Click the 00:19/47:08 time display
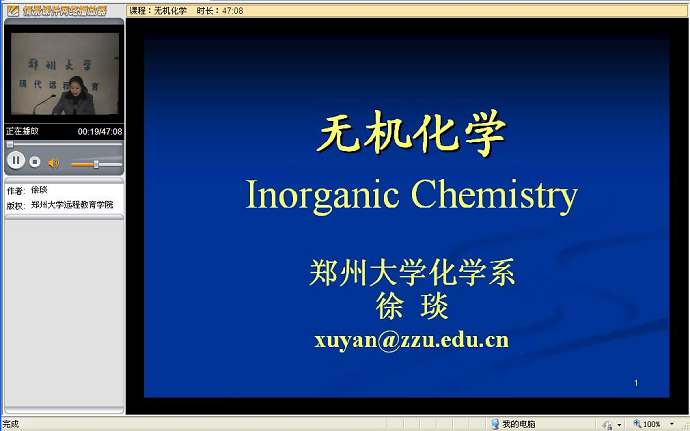Screen dimensions: 690x431 click(x=100, y=131)
